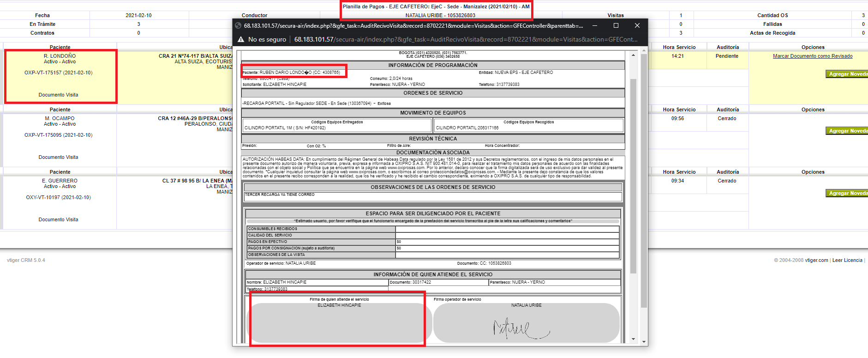Click address CRA 21 N°74-117 B/ALTA SUIZA
Image resolution: width=868 pixels, height=358 pixels.
pyautogui.click(x=196, y=56)
